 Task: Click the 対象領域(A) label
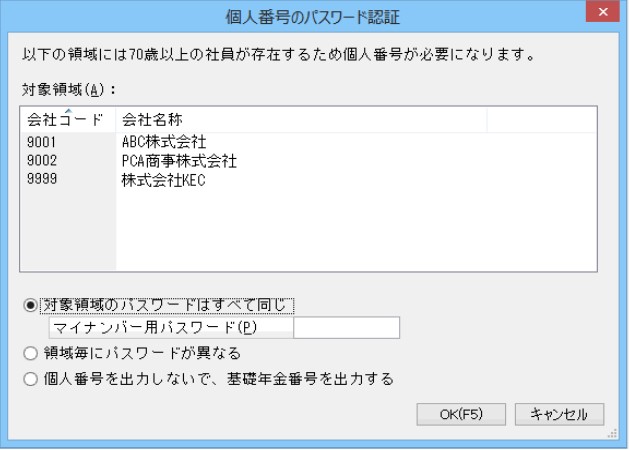point(68,87)
